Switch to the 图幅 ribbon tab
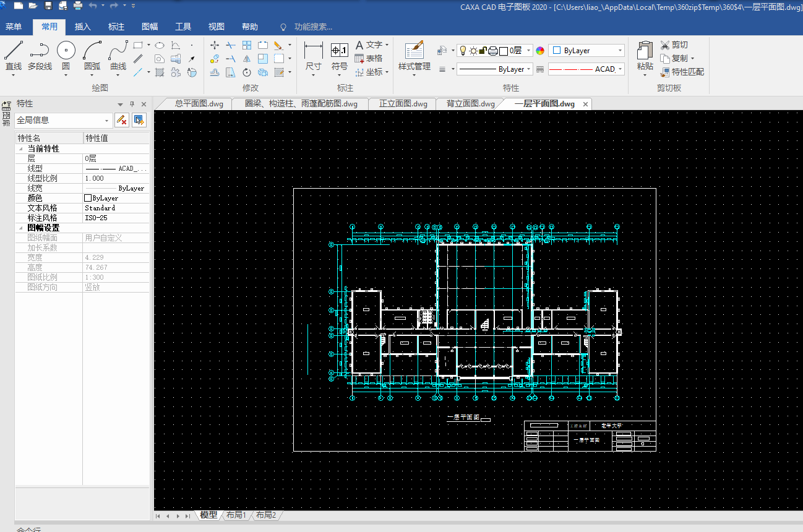Viewport: 803px width, 532px height. click(x=150, y=27)
